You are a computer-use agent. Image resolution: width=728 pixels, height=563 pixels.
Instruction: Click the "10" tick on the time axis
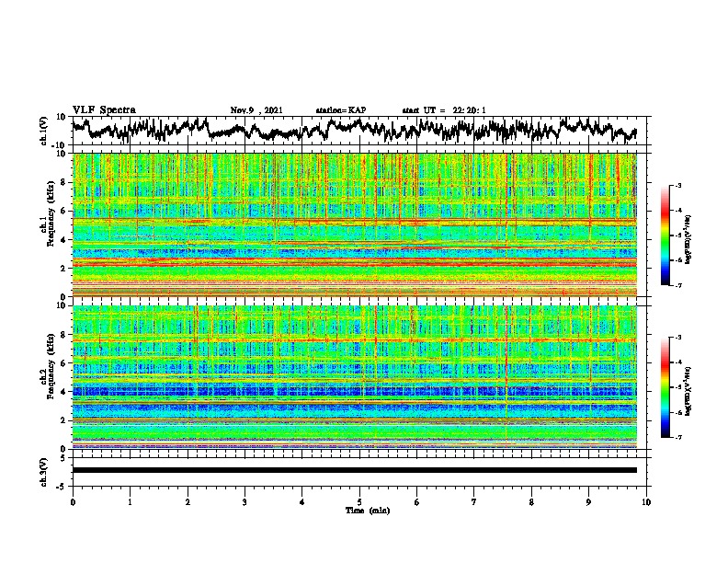[x=646, y=502]
